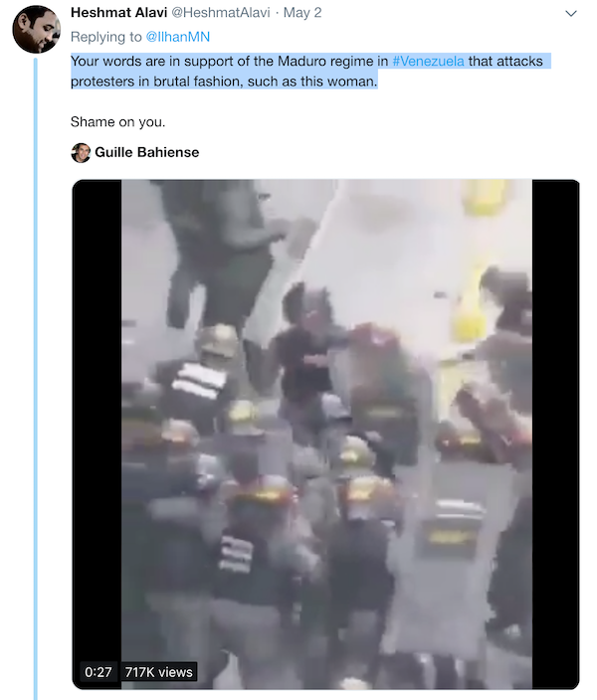The height and width of the screenshot is (700, 597).
Task: Click the Heshmat Alavi display name
Action: click(x=118, y=13)
